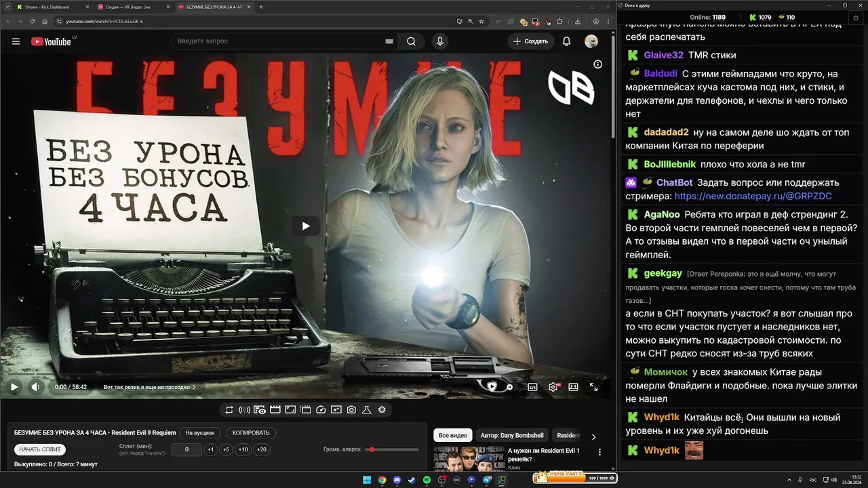
Task: Open player settings gear
Action: pyautogui.click(x=553, y=387)
